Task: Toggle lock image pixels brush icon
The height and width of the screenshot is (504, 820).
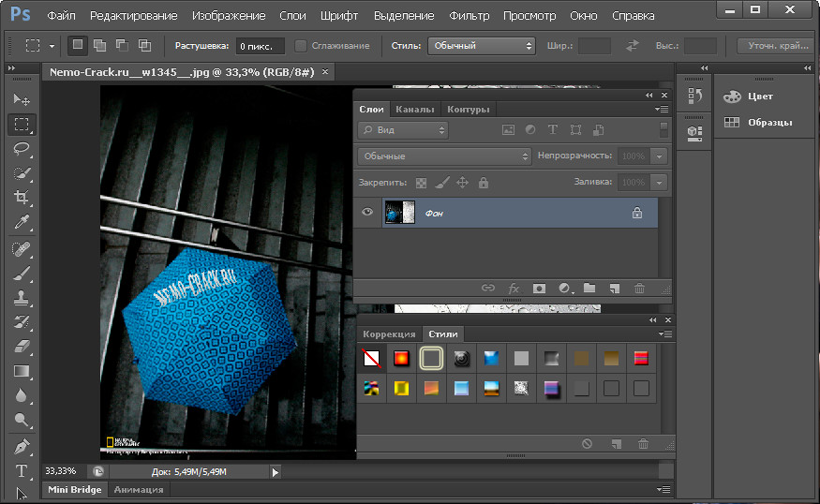Action: point(442,183)
